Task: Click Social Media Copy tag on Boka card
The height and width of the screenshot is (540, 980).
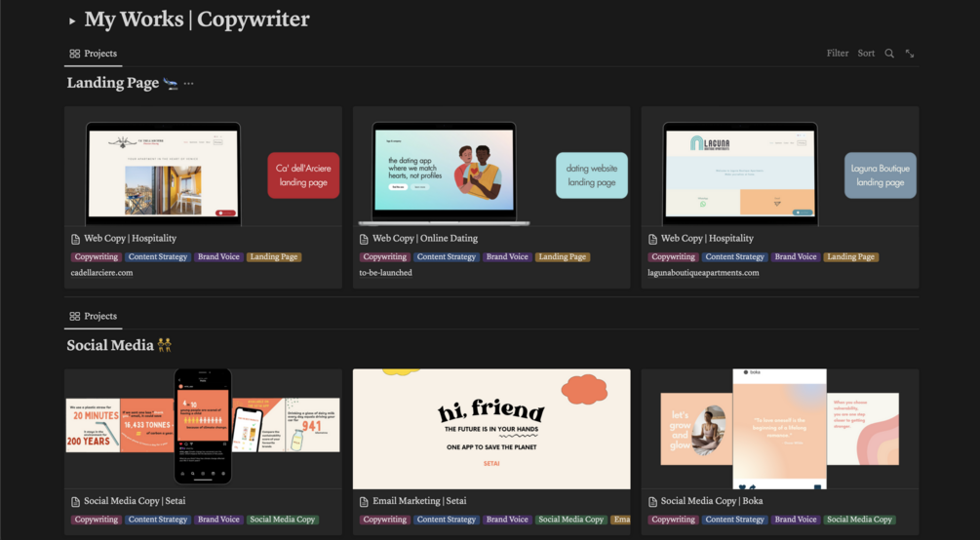Action: tap(859, 520)
